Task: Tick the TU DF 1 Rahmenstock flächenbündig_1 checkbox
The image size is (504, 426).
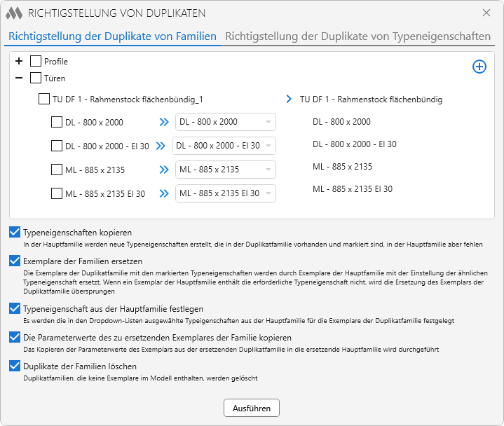Action: [x=43, y=99]
